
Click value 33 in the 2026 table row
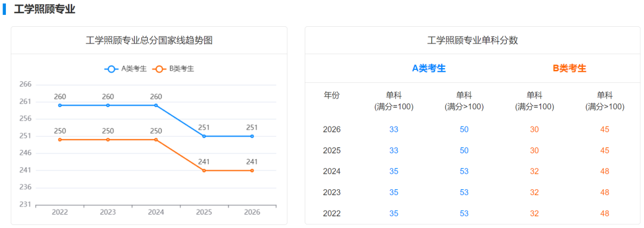(x=394, y=130)
